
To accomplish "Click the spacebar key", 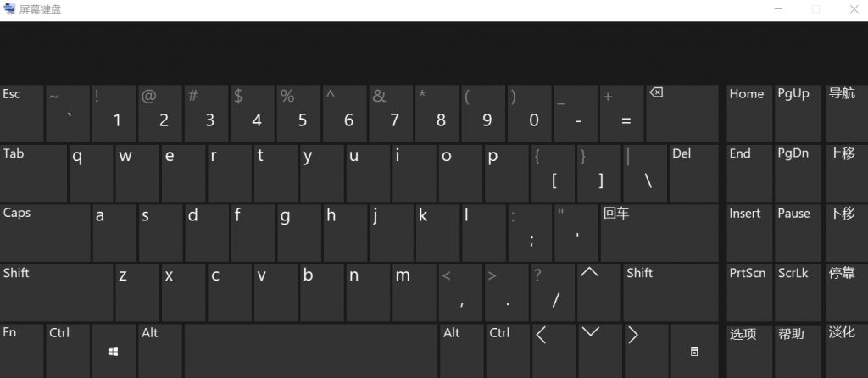I will pyautogui.click(x=310, y=352).
